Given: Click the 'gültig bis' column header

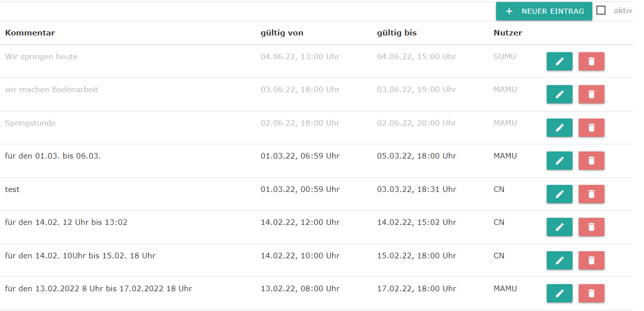Looking at the screenshot, I should pyautogui.click(x=397, y=33).
